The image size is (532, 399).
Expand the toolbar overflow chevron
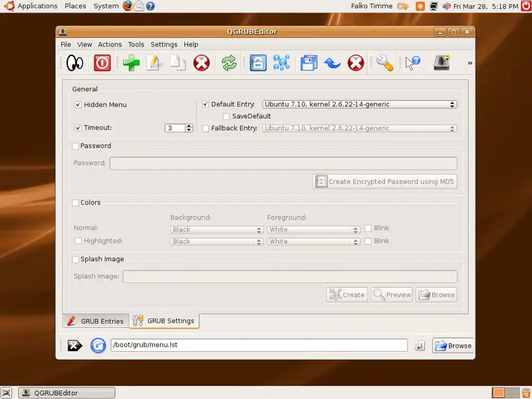point(470,63)
